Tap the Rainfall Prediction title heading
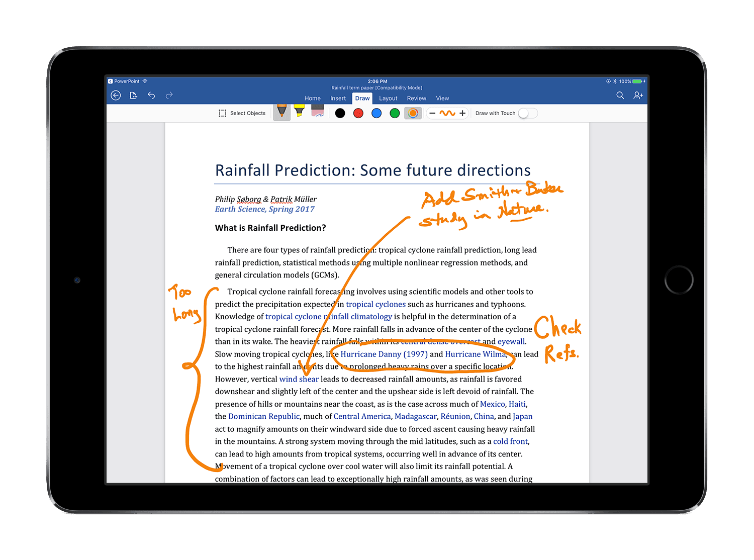 [373, 170]
